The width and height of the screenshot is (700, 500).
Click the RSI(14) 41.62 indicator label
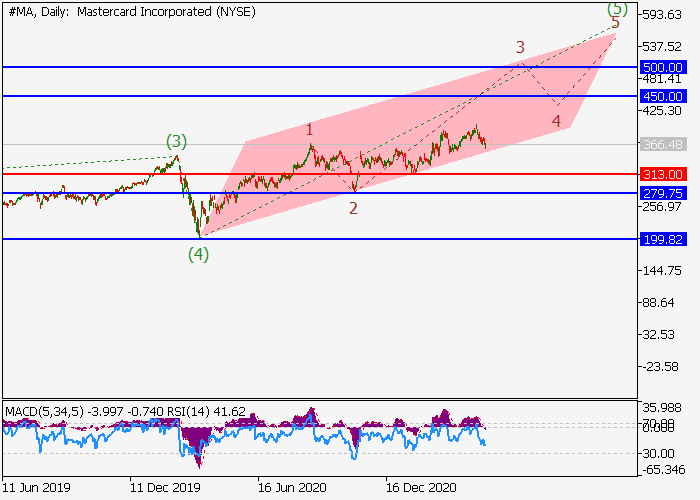point(206,411)
